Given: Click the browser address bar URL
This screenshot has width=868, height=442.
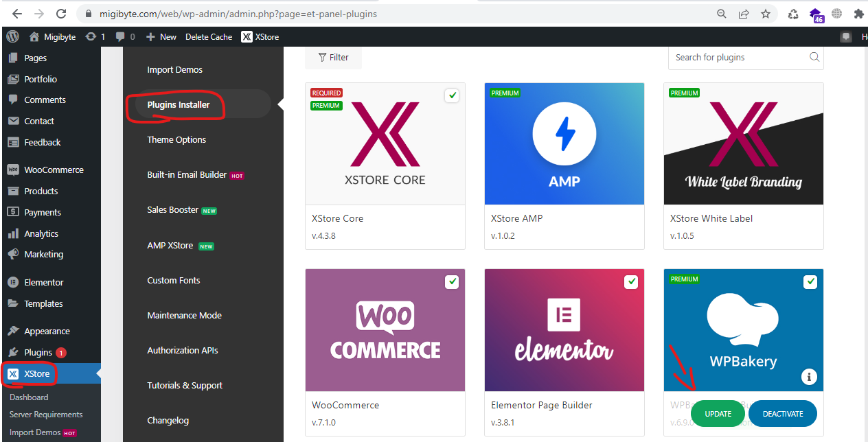Looking at the screenshot, I should tap(238, 14).
